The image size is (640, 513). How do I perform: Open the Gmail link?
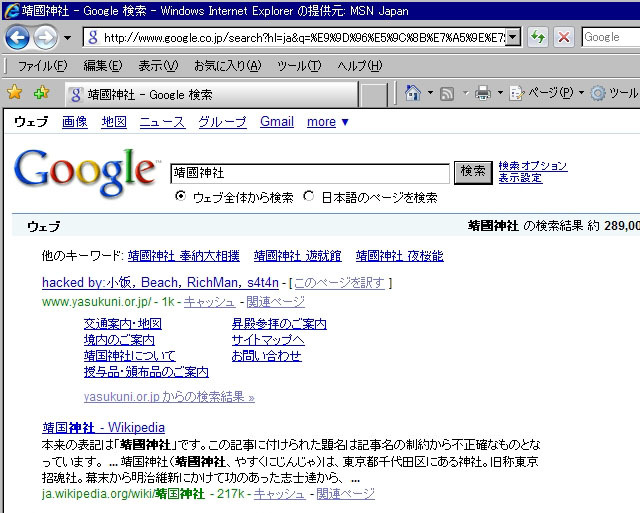tap(277, 122)
